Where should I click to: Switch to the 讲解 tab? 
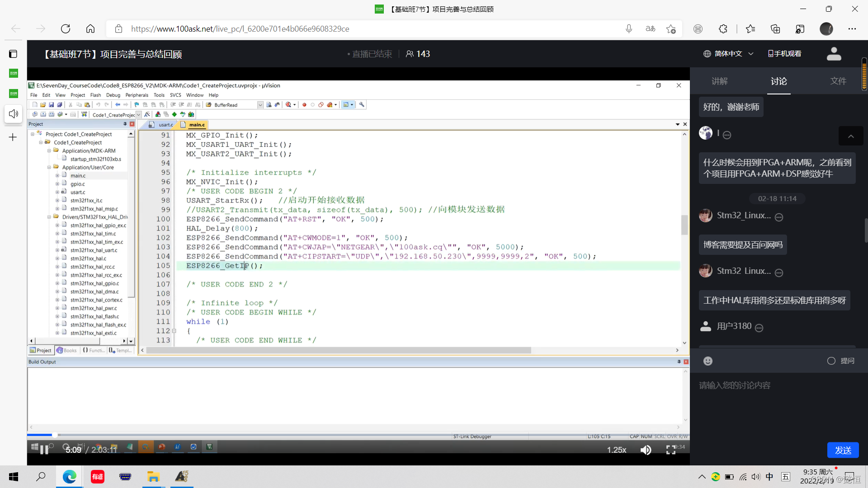tap(720, 81)
